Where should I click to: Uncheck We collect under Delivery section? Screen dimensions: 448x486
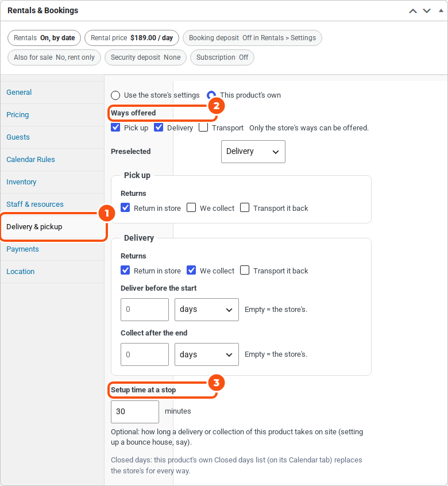(191, 270)
